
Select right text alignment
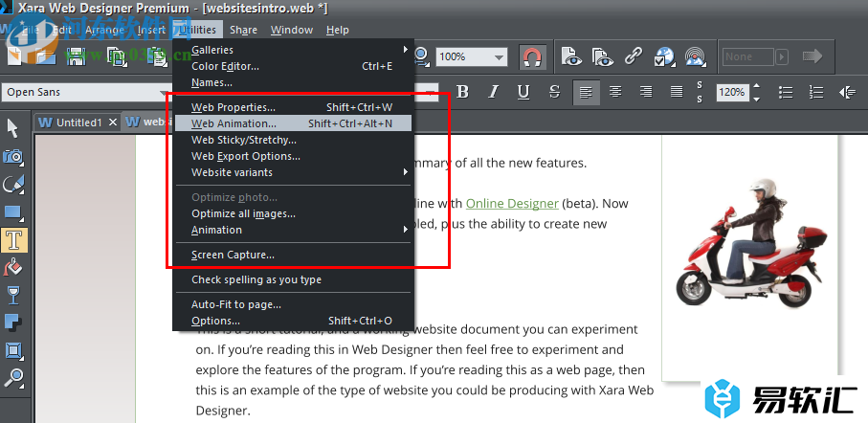point(645,92)
